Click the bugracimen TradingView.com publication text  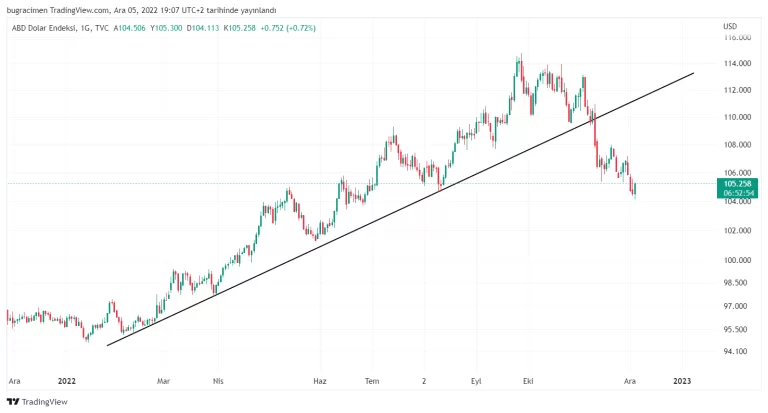[x=140, y=10]
